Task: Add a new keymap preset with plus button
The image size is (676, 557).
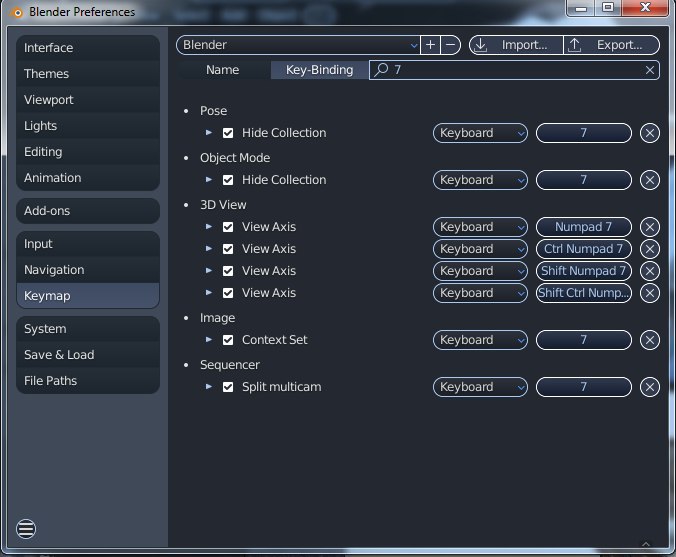Action: (430, 45)
